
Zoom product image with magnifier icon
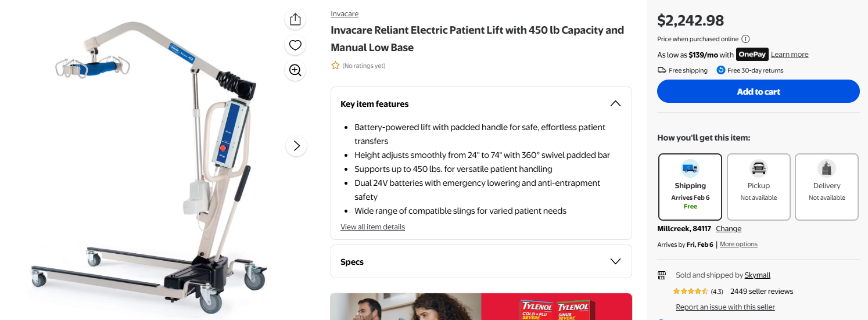click(295, 70)
